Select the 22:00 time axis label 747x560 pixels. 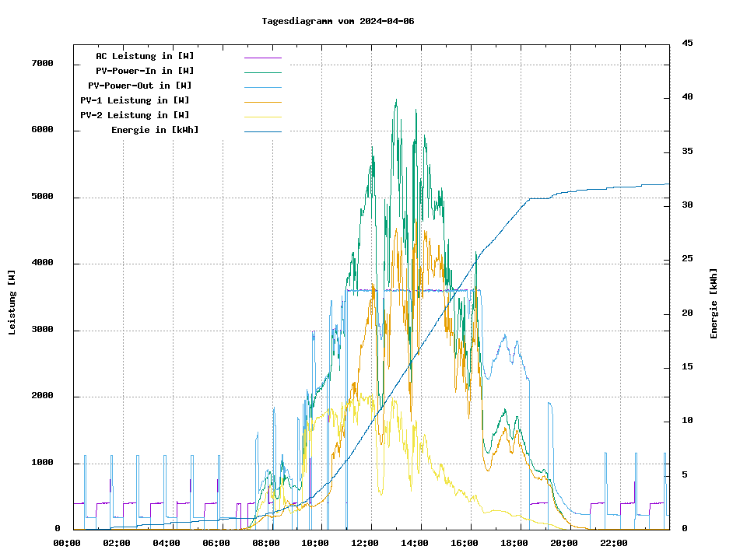614,543
